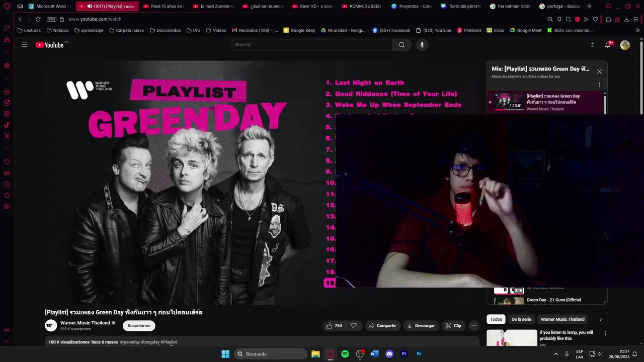Open the YouTube hamburger guide menu
The image size is (644, 362).
coord(25,45)
